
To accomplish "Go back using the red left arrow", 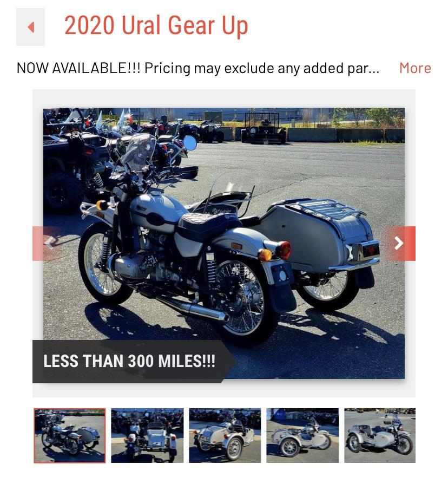I will click(x=30, y=27).
